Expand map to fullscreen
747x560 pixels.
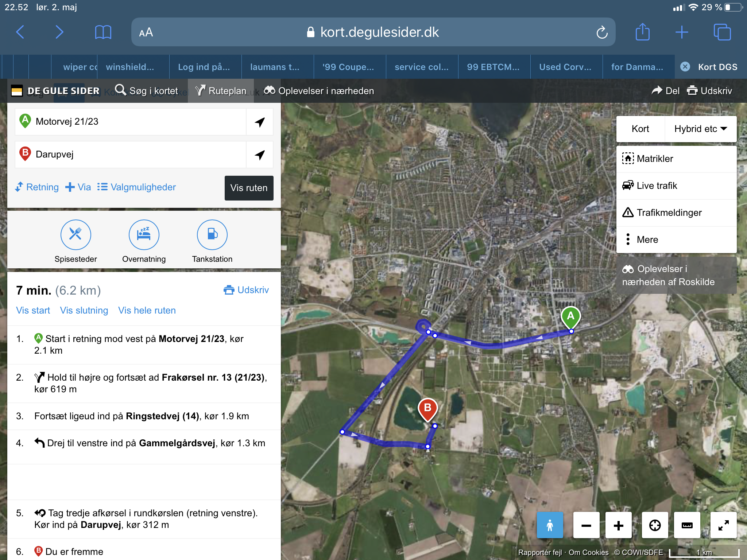(723, 525)
